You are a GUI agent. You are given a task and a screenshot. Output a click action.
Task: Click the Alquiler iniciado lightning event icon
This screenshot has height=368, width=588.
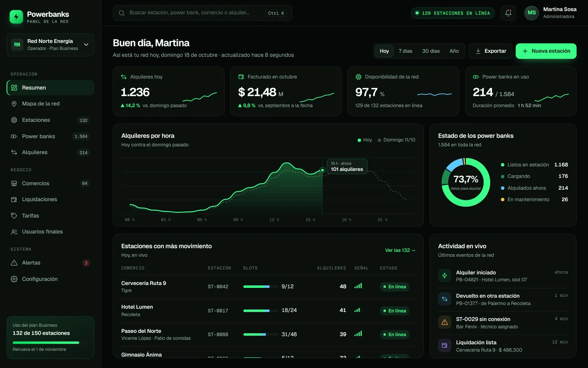point(445,276)
